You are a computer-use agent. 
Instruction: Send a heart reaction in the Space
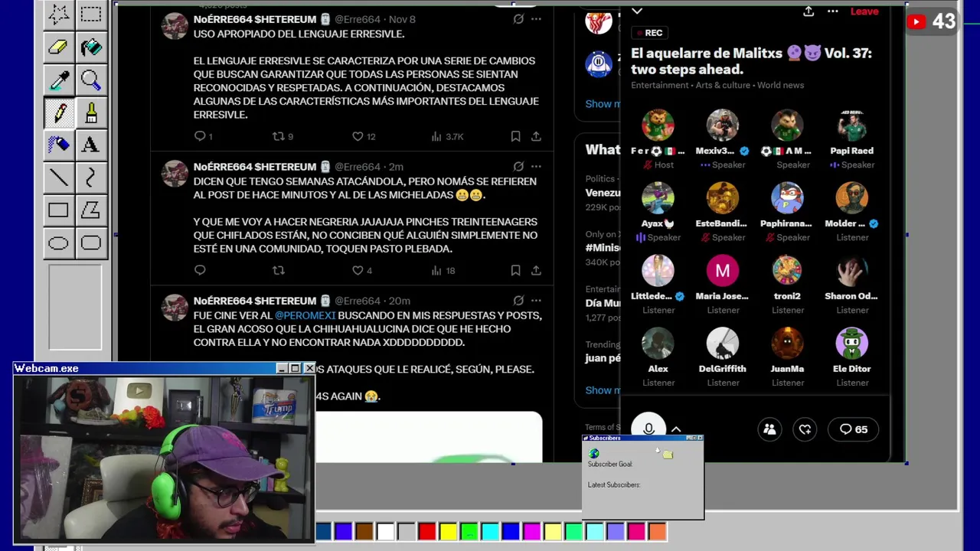(805, 429)
